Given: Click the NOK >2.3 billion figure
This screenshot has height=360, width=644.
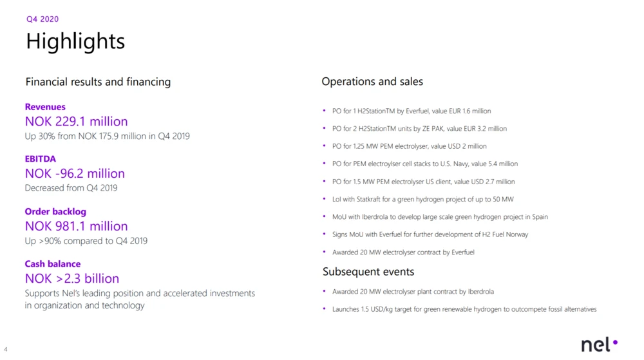Looking at the screenshot, I should [x=72, y=278].
